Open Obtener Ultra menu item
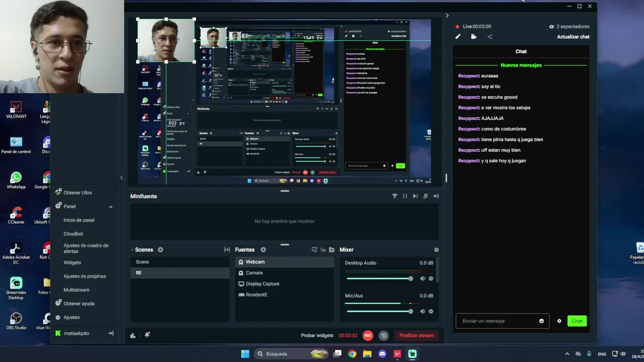 click(77, 193)
